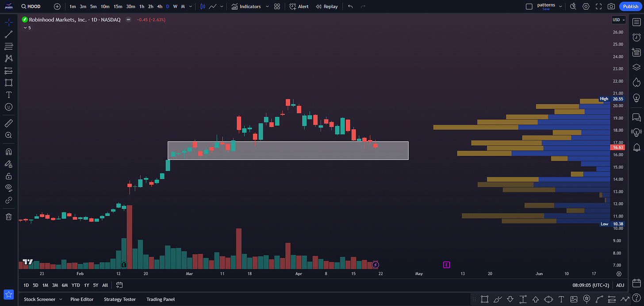The image size is (644, 306).
Task: Switch to the W weekly timeframe
Action: 175,7
